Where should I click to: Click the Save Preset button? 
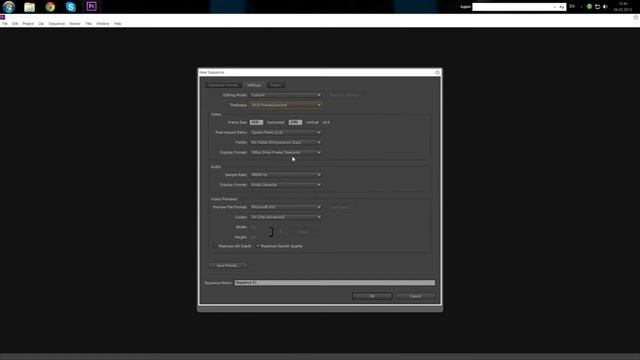pyautogui.click(x=227, y=266)
